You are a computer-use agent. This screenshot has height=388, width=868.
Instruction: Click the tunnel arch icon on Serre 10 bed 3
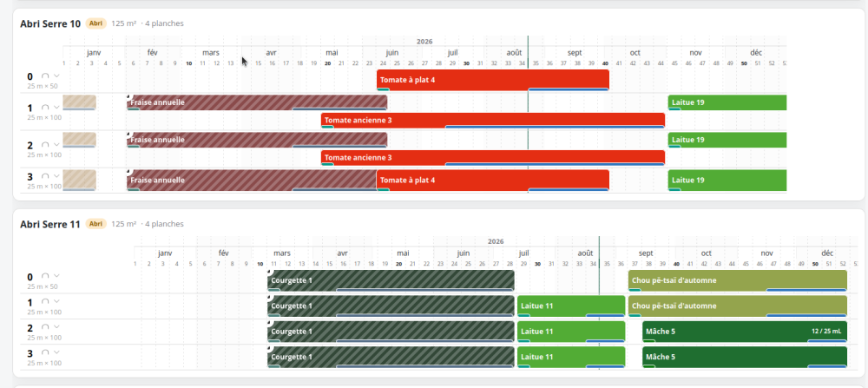click(45, 176)
